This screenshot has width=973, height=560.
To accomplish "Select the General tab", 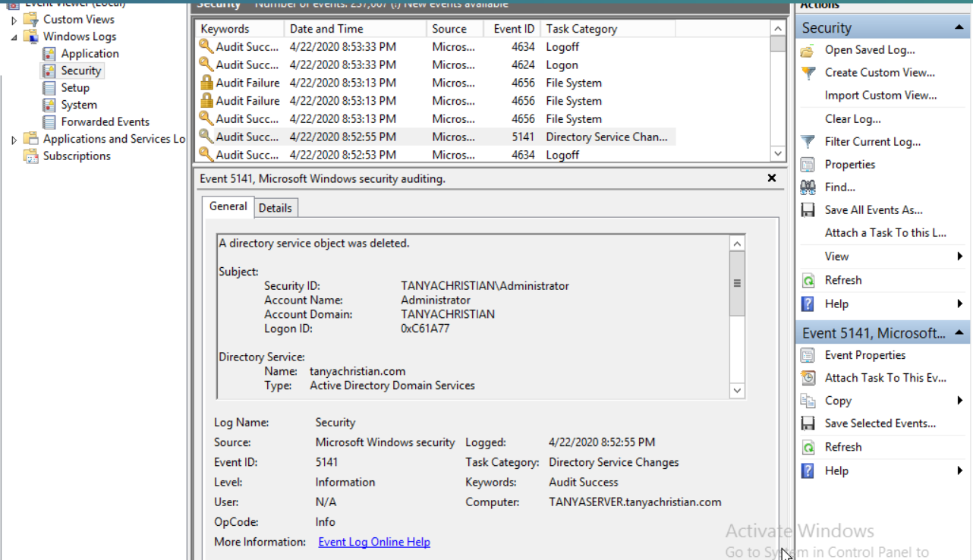I will [228, 206].
